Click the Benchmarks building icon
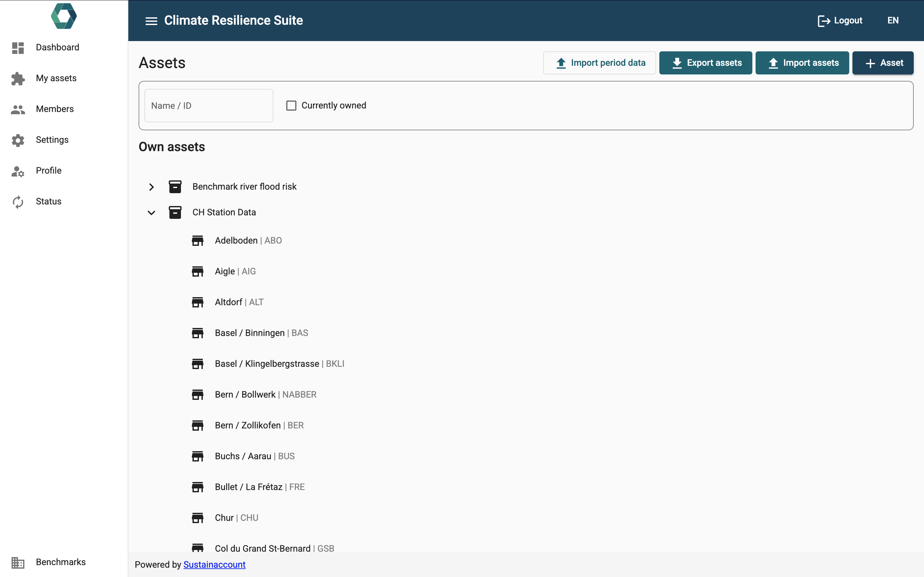This screenshot has width=924, height=577. (x=18, y=563)
